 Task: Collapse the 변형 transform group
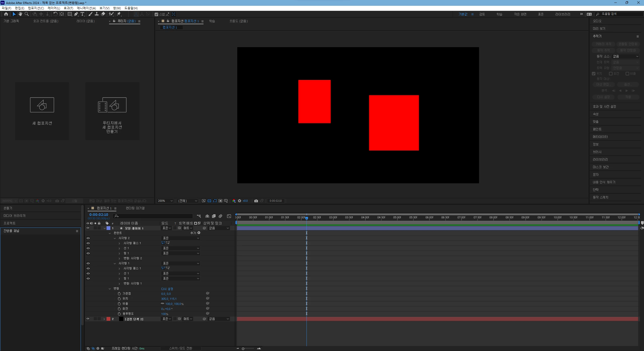pos(110,288)
